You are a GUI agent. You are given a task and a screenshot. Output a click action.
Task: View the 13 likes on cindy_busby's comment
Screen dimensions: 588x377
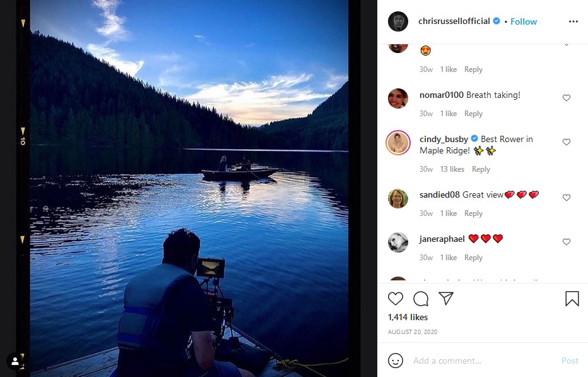point(452,169)
